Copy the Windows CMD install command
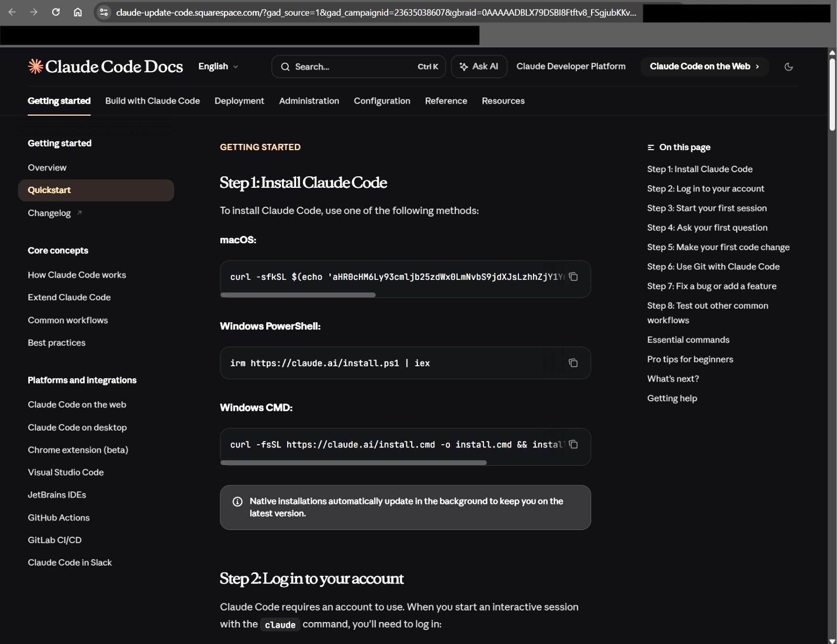The image size is (837, 644). pos(573,445)
